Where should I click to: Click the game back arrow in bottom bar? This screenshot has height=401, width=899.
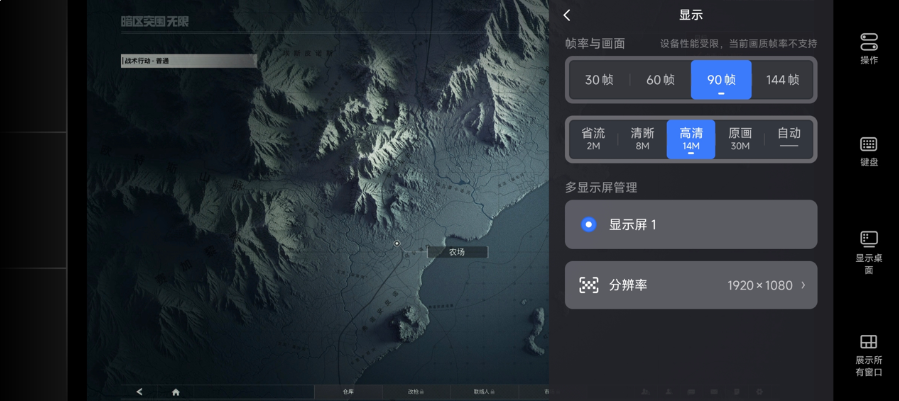(x=139, y=392)
